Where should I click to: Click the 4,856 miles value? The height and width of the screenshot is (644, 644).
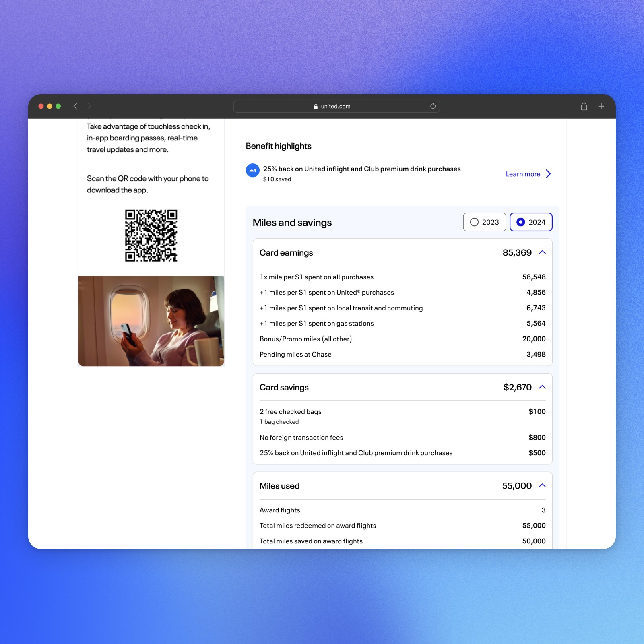coord(536,292)
